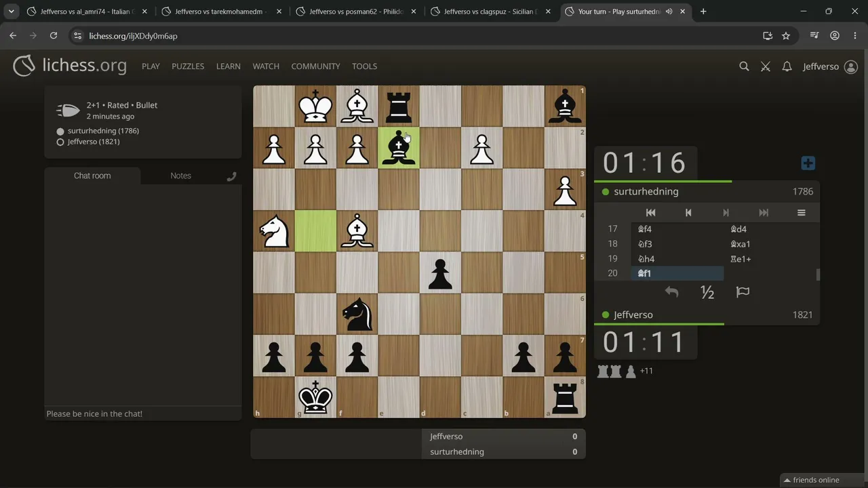Click Jeffverso name below move list

[633, 315]
